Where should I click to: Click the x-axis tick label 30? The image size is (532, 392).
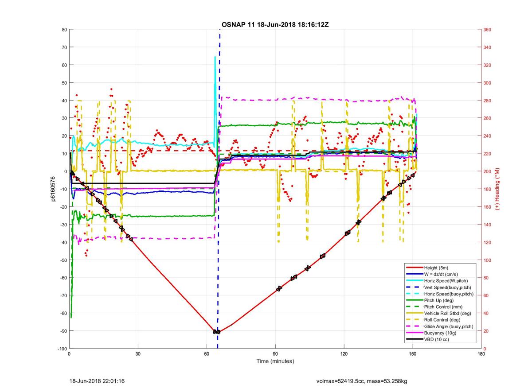[138, 354]
